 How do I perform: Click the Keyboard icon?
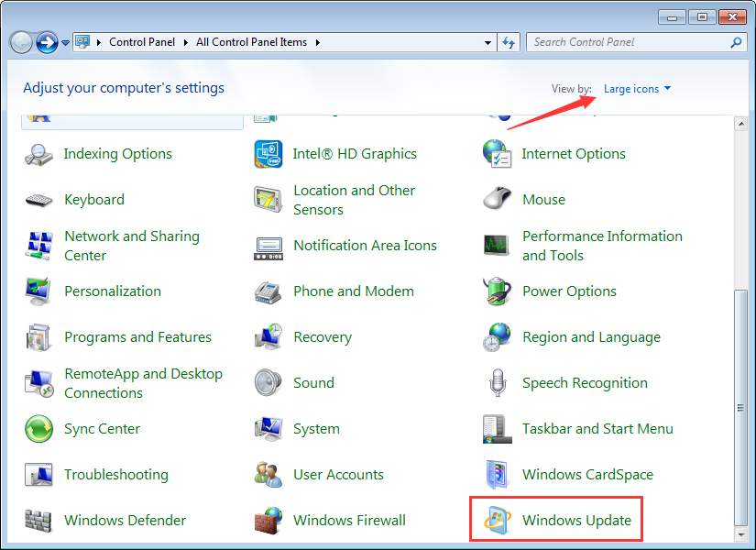38,200
